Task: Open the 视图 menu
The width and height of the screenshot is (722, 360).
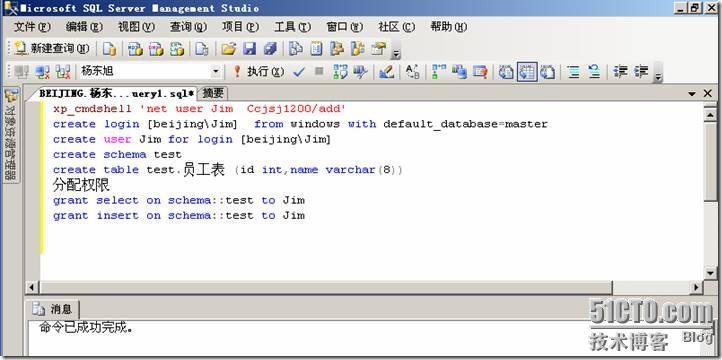Action: (136, 27)
